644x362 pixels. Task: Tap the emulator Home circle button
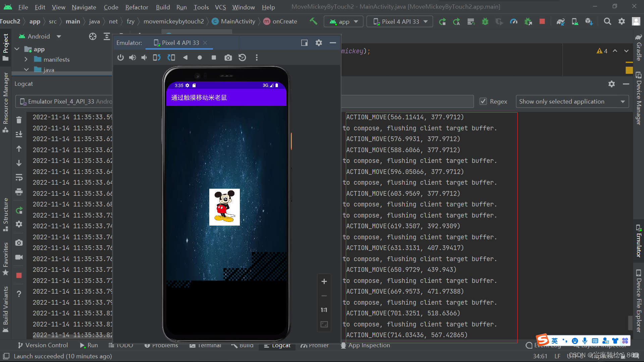point(200,58)
